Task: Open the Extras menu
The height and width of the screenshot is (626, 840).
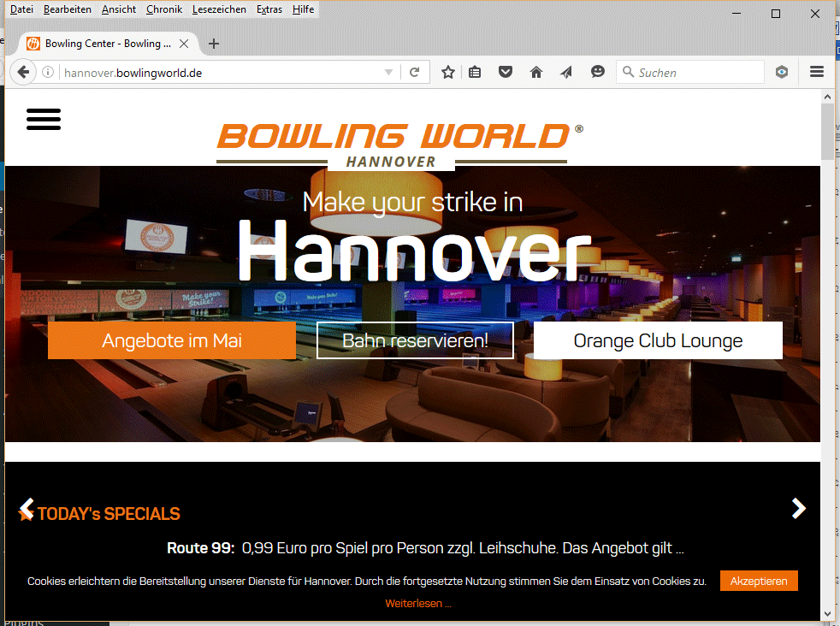Action: (269, 9)
